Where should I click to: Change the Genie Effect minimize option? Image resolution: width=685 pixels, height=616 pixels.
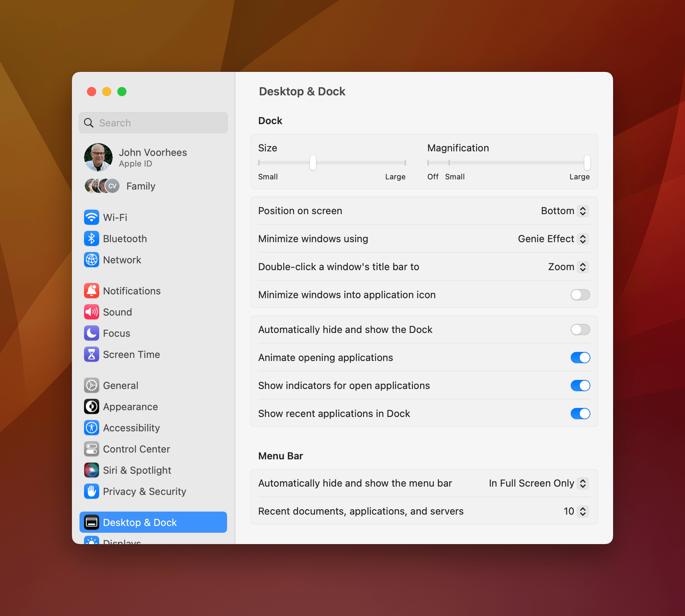(x=553, y=239)
